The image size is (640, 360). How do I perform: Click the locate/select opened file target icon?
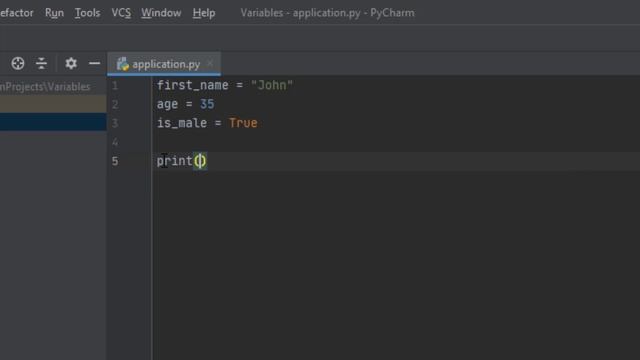[x=18, y=63]
